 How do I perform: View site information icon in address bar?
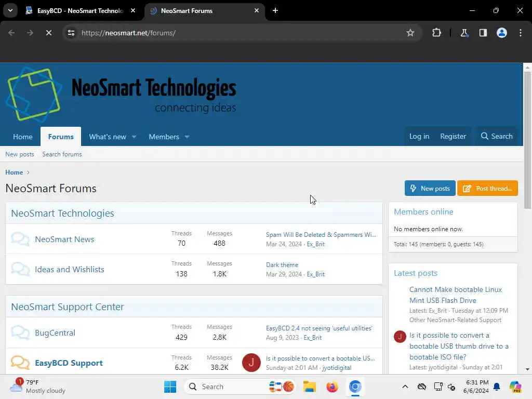71,33
